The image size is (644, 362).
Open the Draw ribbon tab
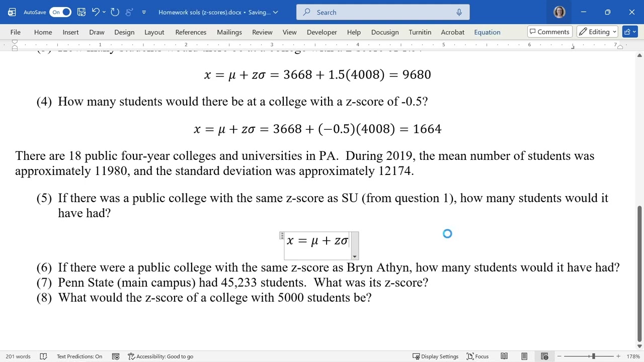97,32
